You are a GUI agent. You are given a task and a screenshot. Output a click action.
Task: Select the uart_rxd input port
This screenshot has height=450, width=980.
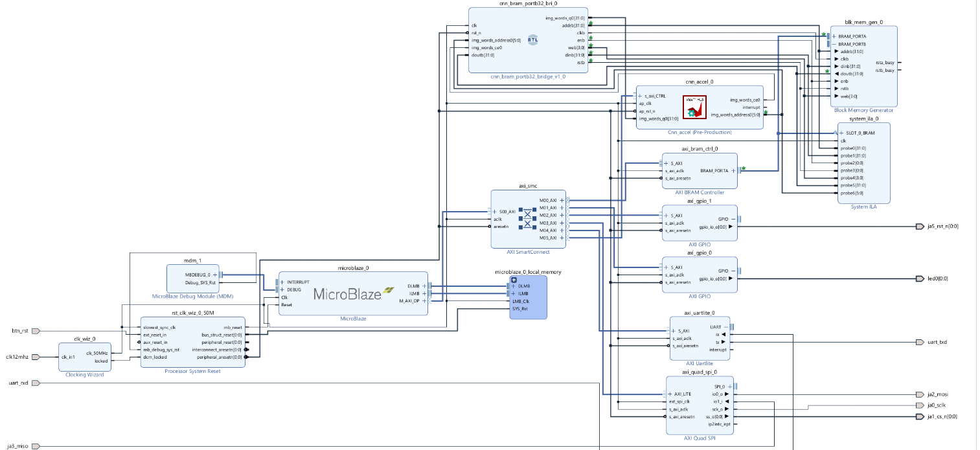point(36,383)
